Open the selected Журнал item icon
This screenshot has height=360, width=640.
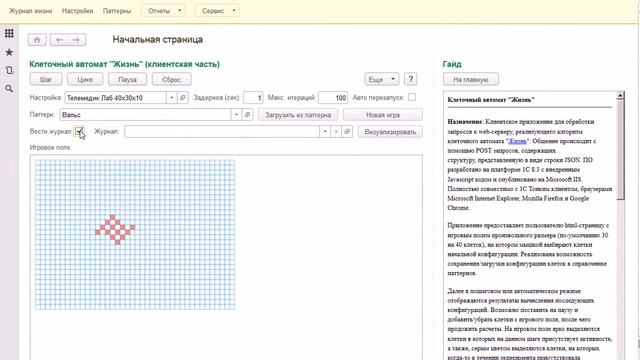[347, 131]
